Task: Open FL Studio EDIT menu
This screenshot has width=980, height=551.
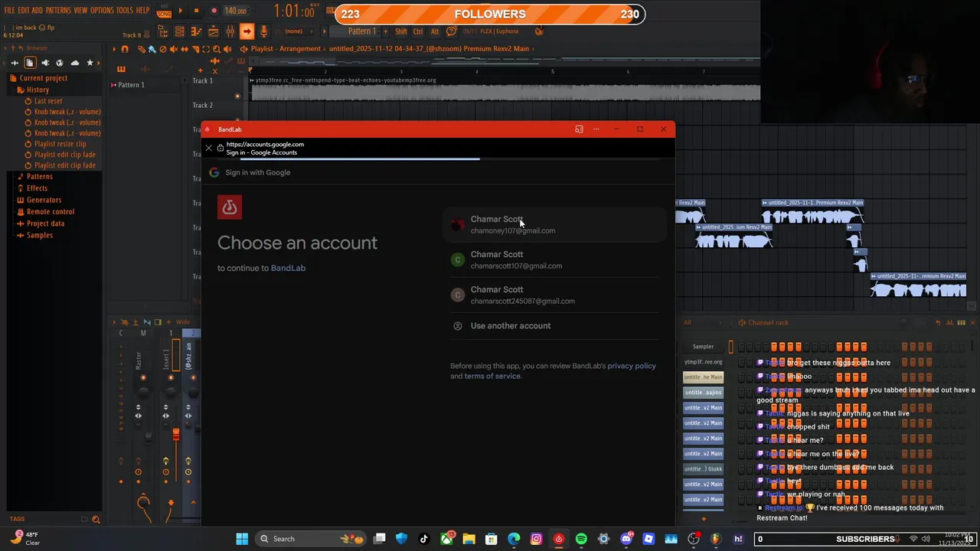Action: tap(24, 11)
